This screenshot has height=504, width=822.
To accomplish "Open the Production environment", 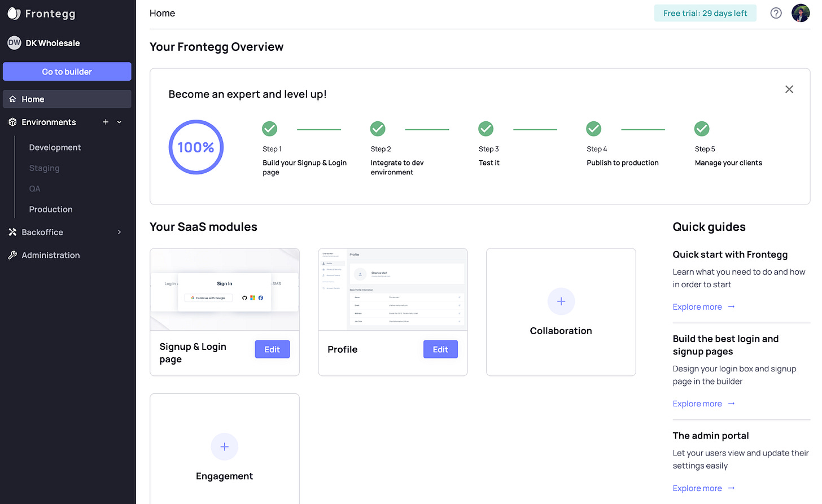I will tap(51, 209).
